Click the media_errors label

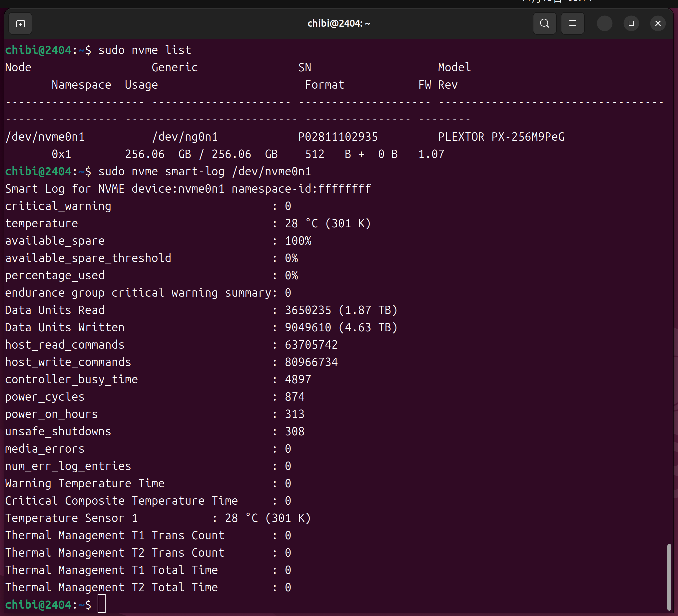point(45,449)
